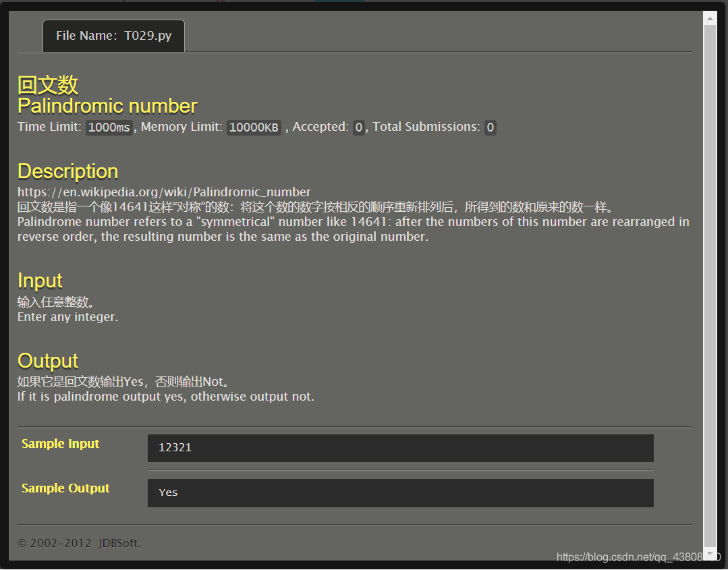Image resolution: width=728 pixels, height=570 pixels.
Task: Click the Sample Input box with 12321
Action: point(400,448)
